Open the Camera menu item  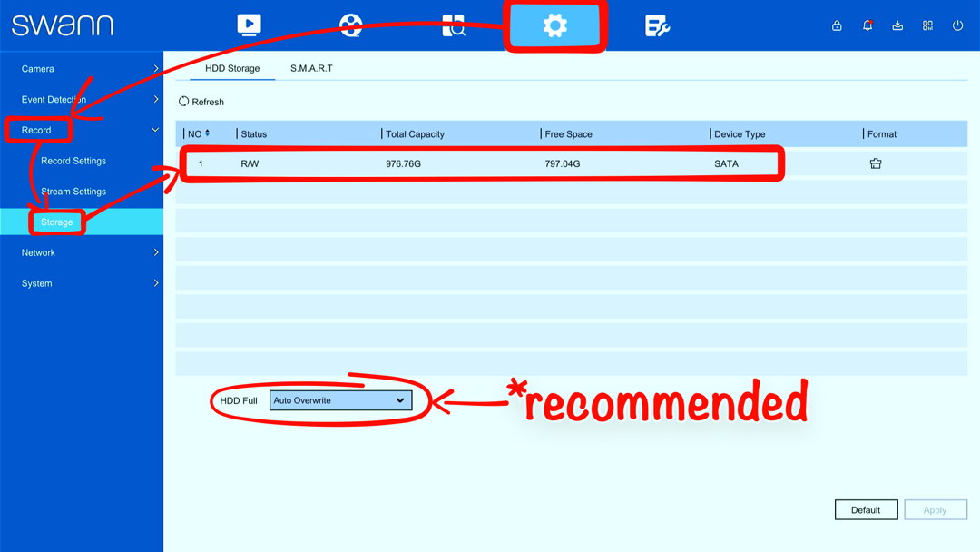point(37,69)
